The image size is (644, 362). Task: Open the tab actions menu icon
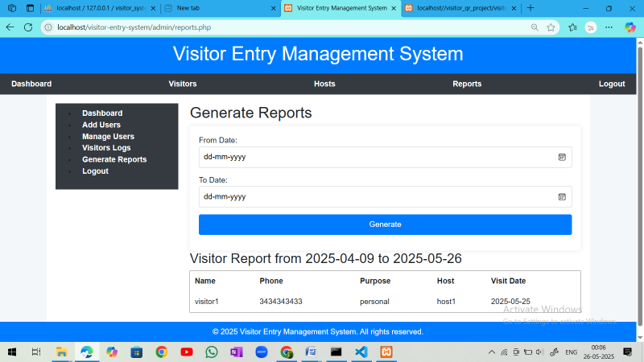[30, 8]
